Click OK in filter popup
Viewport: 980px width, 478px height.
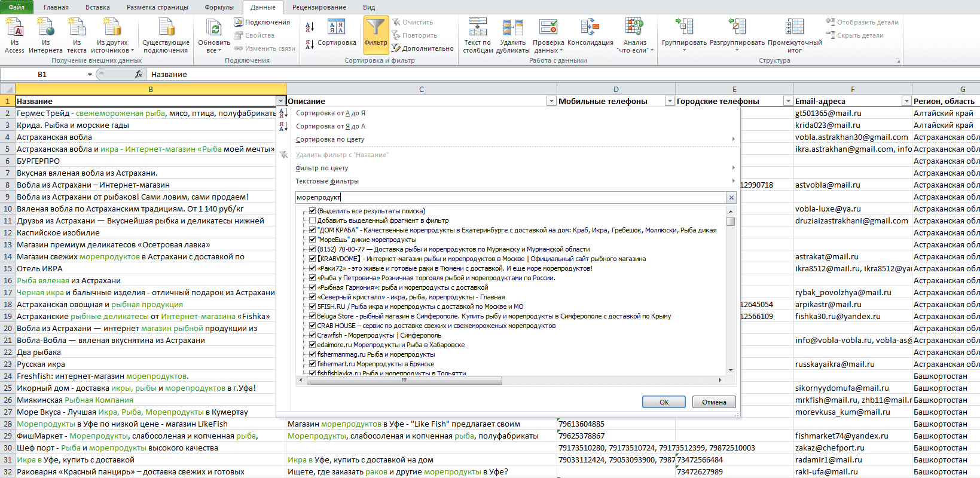click(x=664, y=402)
